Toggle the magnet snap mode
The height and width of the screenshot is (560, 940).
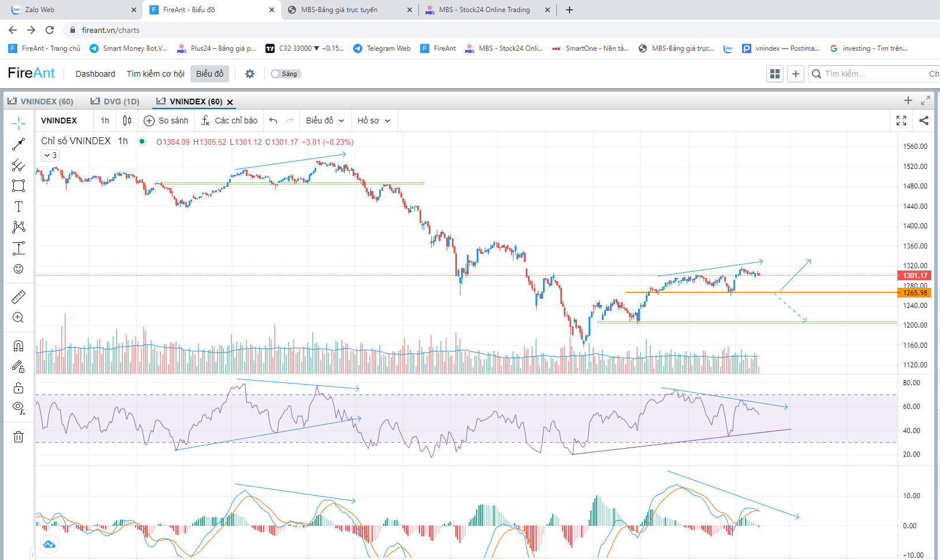pyautogui.click(x=18, y=346)
